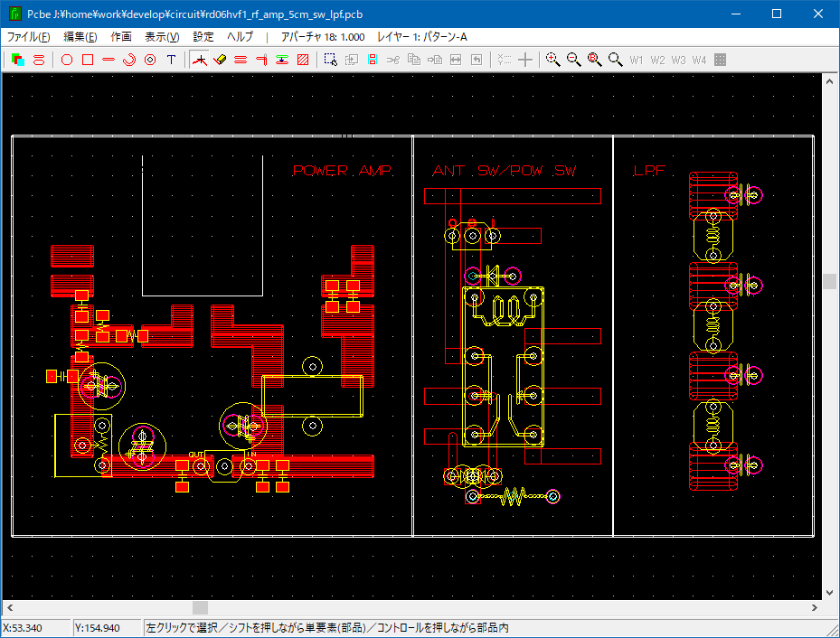Viewport: 840px width, 638px height.
Task: Open the 編集(E) menu
Action: point(80,36)
